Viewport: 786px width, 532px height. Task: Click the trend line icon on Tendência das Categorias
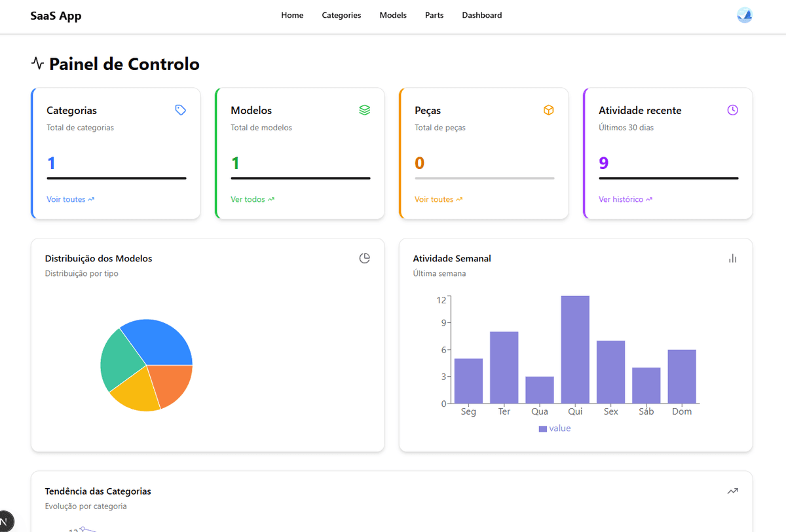point(732,491)
